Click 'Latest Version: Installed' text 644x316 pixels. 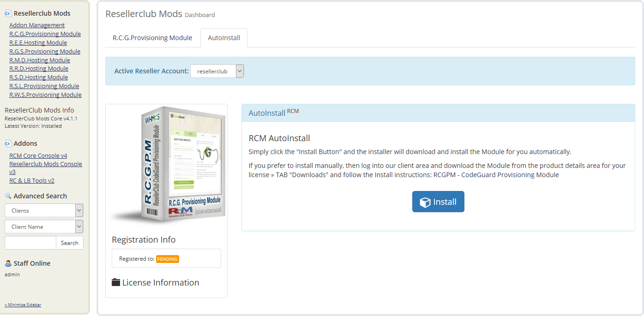pos(33,126)
